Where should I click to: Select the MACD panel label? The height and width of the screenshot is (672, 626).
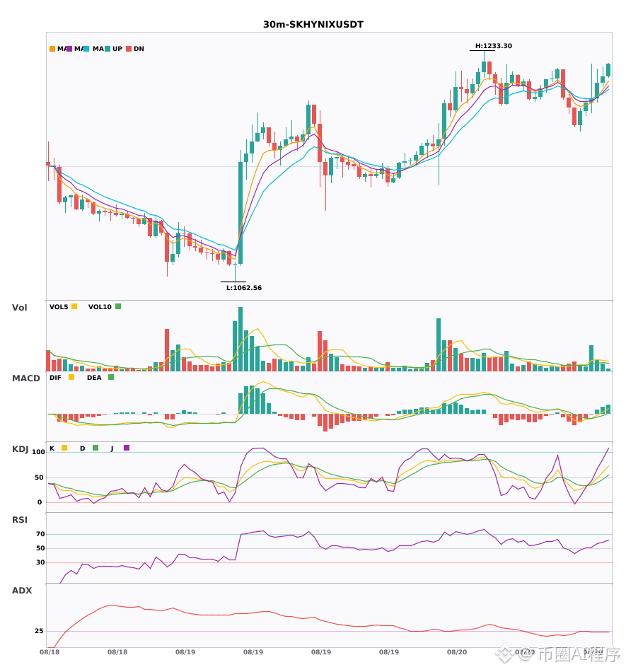(x=25, y=378)
